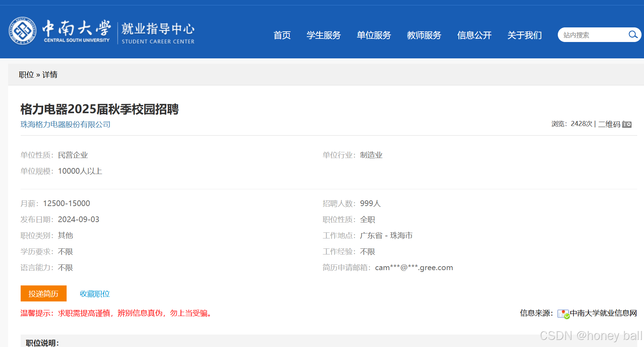Click the 详情 breadcrumb item
Viewport: 644px width, 347px height.
coord(50,75)
